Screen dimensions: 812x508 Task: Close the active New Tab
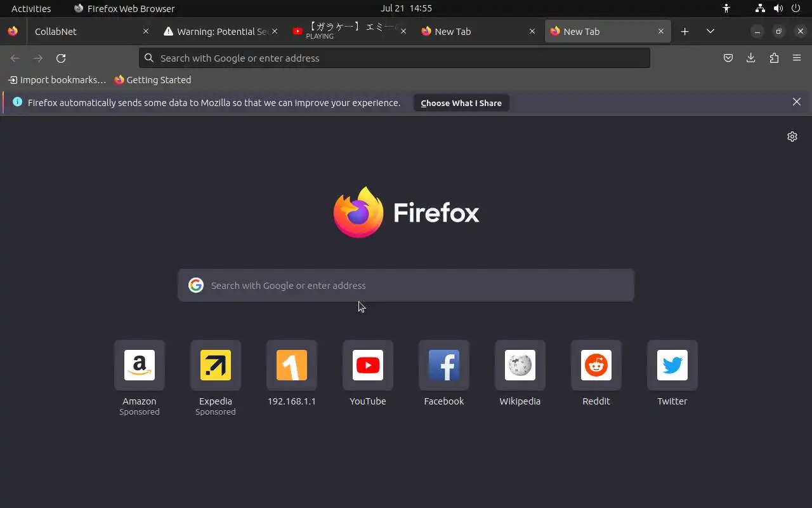[660, 31]
